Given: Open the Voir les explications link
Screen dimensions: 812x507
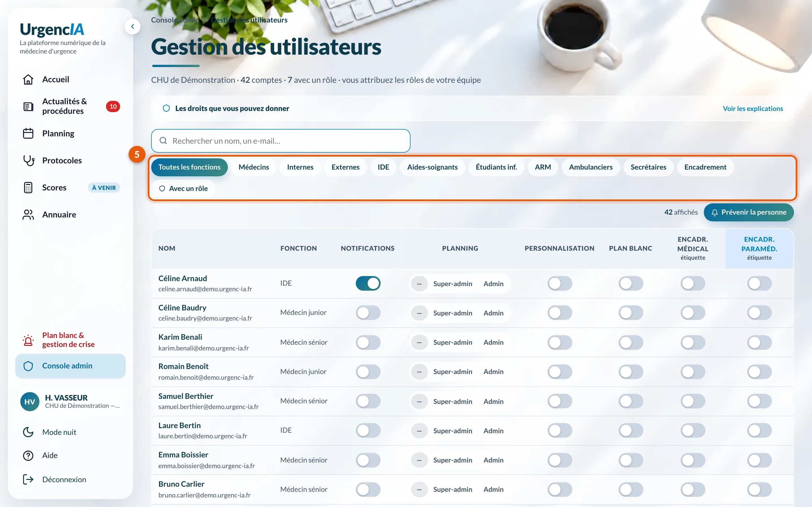Looking at the screenshot, I should click(x=753, y=109).
